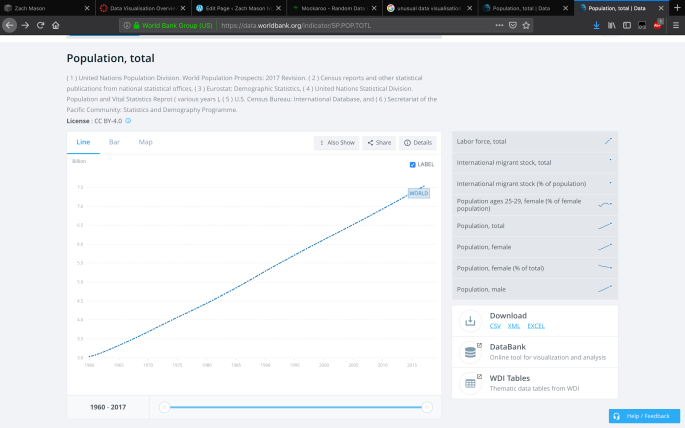Click Population, male sparkline trend icon
The image size is (685, 428).
click(x=605, y=289)
